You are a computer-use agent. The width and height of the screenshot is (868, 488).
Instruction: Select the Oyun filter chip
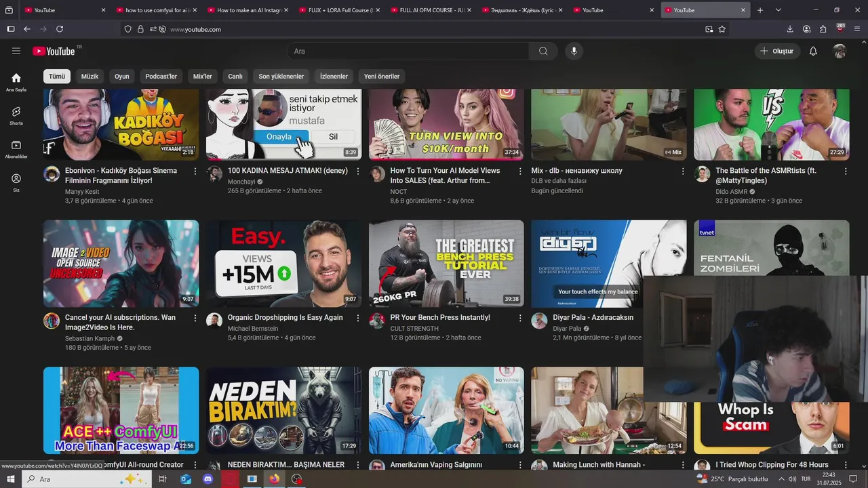point(122,77)
